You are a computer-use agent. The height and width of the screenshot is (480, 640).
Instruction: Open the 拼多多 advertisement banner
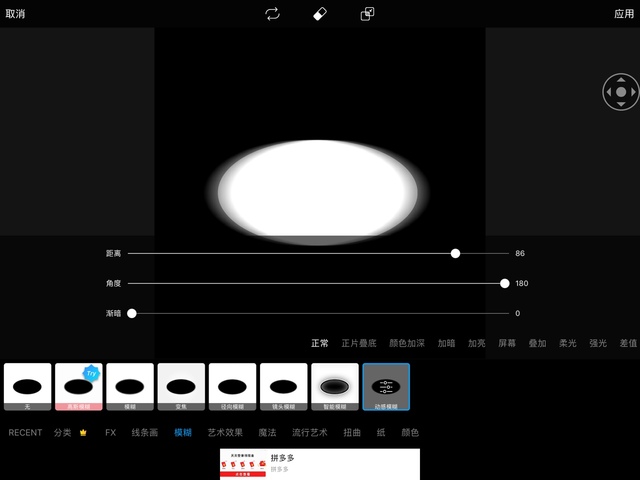320,464
